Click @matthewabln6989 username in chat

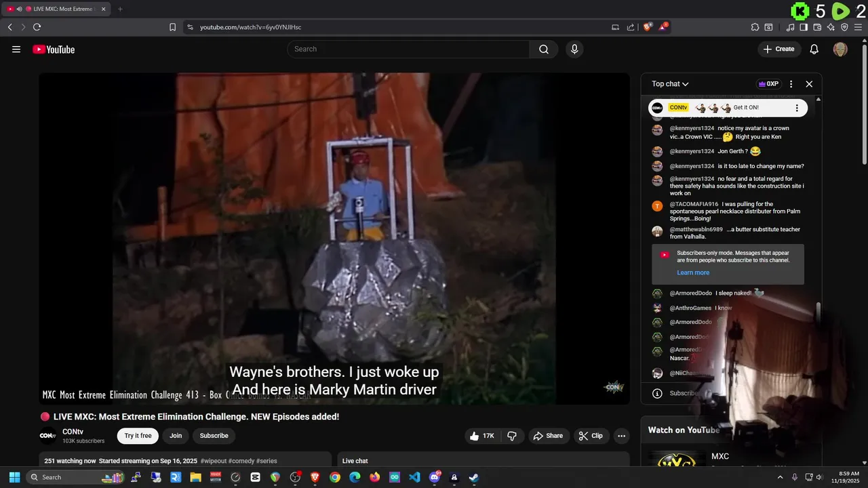(x=696, y=230)
